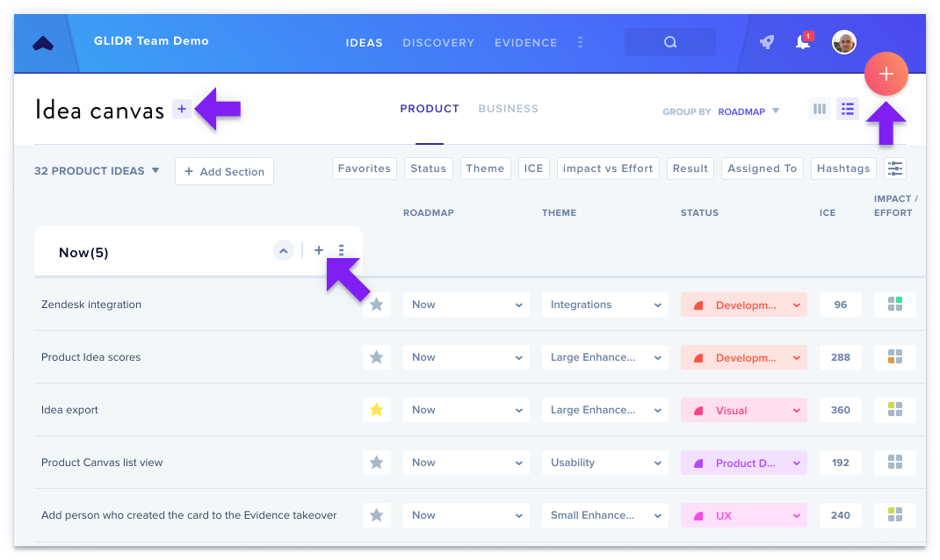Click the ROADMAP column header

[x=428, y=212]
